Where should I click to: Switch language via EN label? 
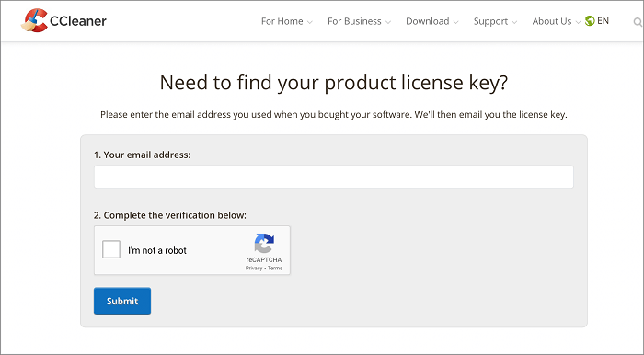(x=603, y=21)
